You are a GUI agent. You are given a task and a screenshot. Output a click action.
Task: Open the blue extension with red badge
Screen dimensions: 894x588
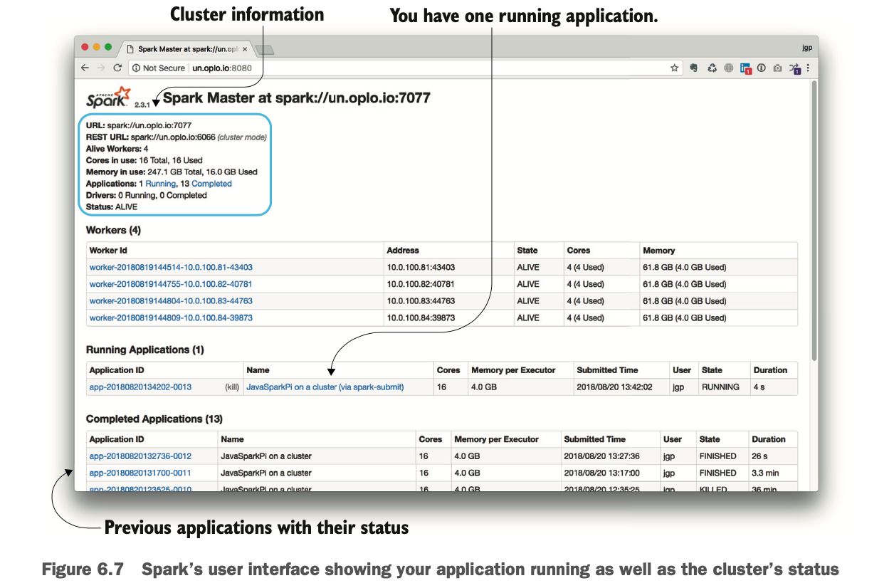(746, 68)
